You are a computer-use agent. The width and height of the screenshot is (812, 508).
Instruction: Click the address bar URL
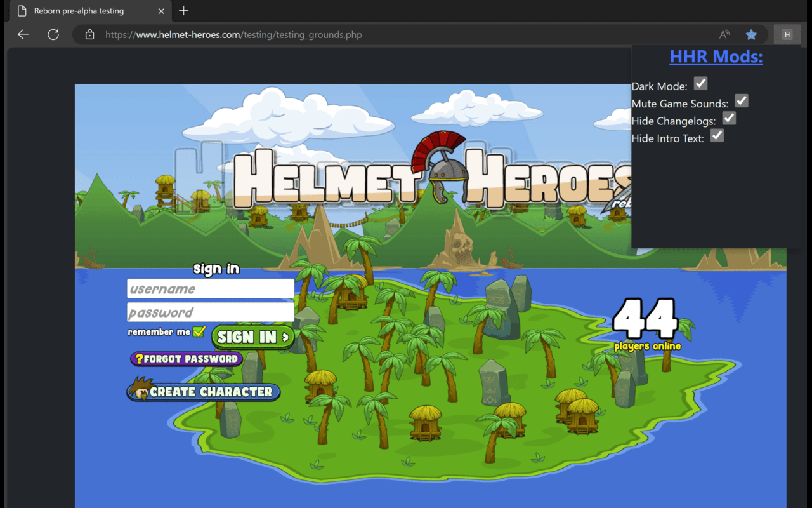[233, 35]
